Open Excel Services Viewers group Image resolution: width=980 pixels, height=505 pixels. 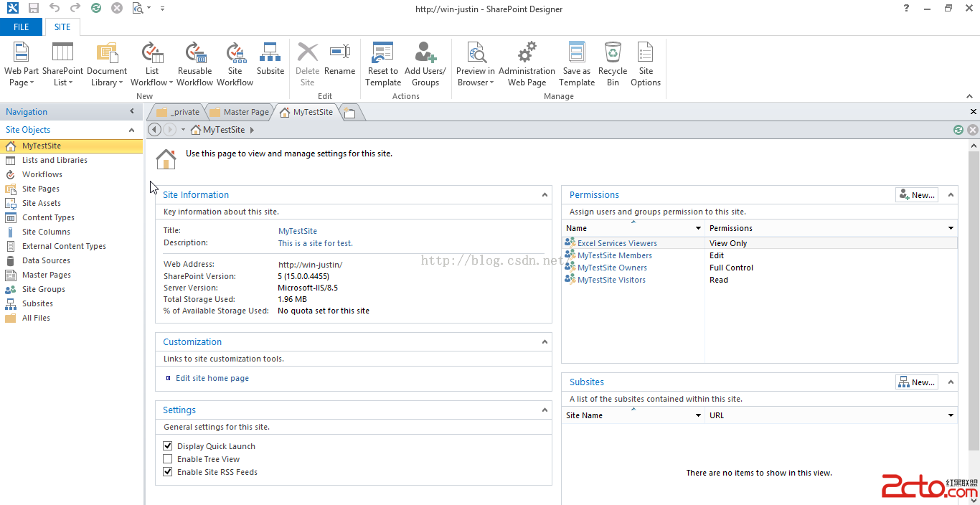pos(617,243)
